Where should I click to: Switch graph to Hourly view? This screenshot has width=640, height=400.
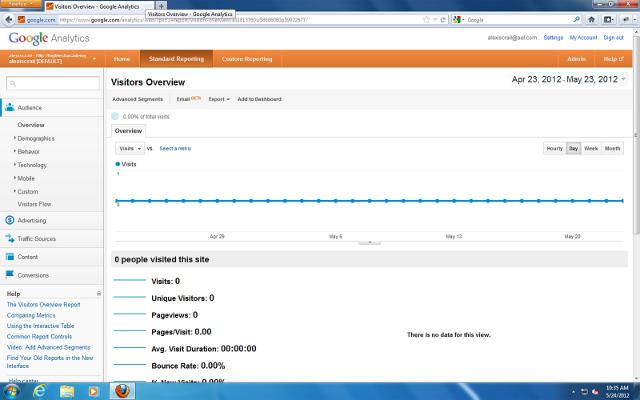tap(554, 148)
